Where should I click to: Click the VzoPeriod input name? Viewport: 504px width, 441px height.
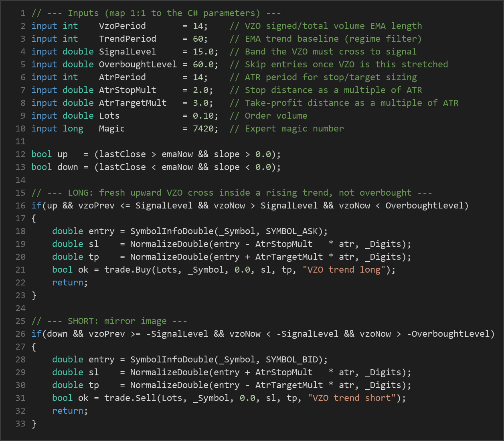click(x=122, y=26)
